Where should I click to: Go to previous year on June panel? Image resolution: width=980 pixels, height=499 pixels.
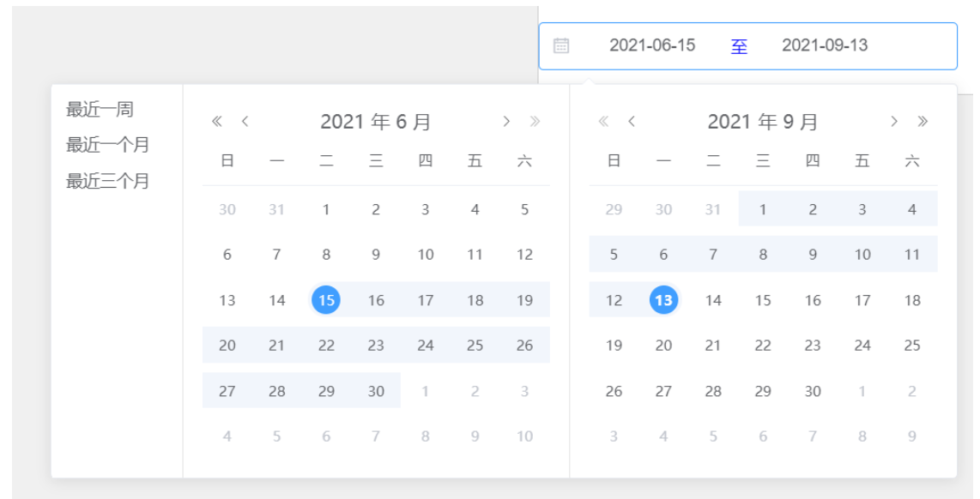[217, 122]
